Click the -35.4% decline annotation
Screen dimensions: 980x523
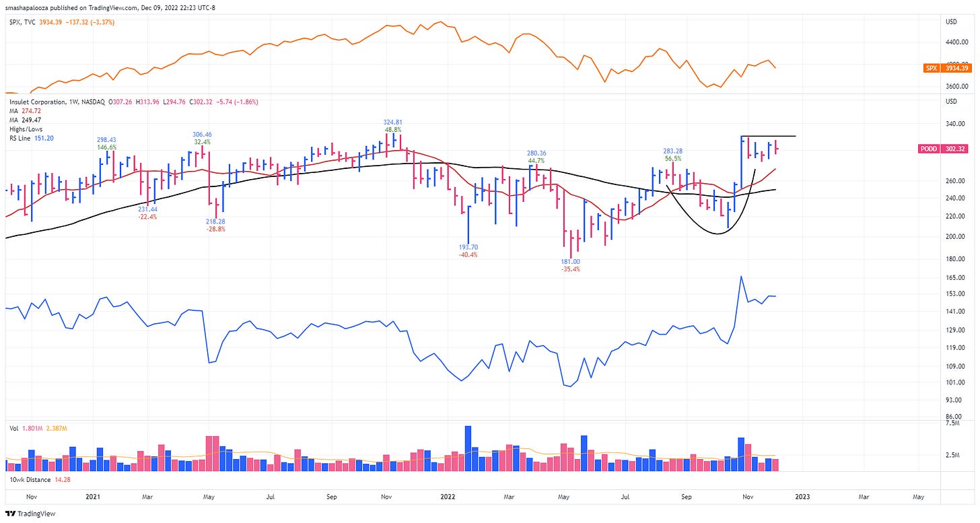point(570,269)
